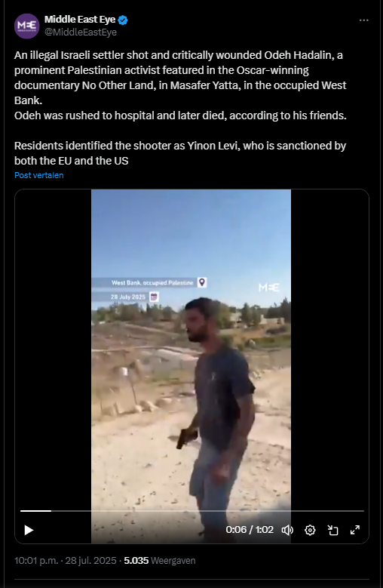Click the MEE watermark logo in video
Screen dimensions: 383x588
point(269,288)
